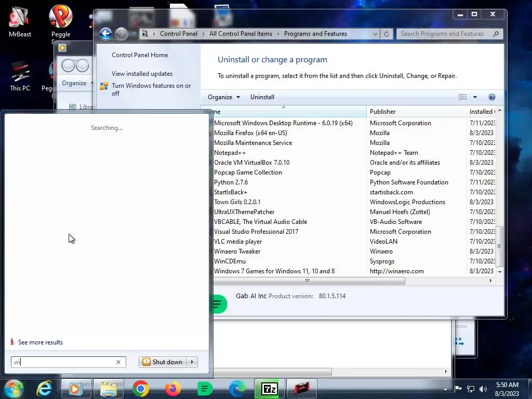Change list view layout icon
532x399 pixels.
462,97
